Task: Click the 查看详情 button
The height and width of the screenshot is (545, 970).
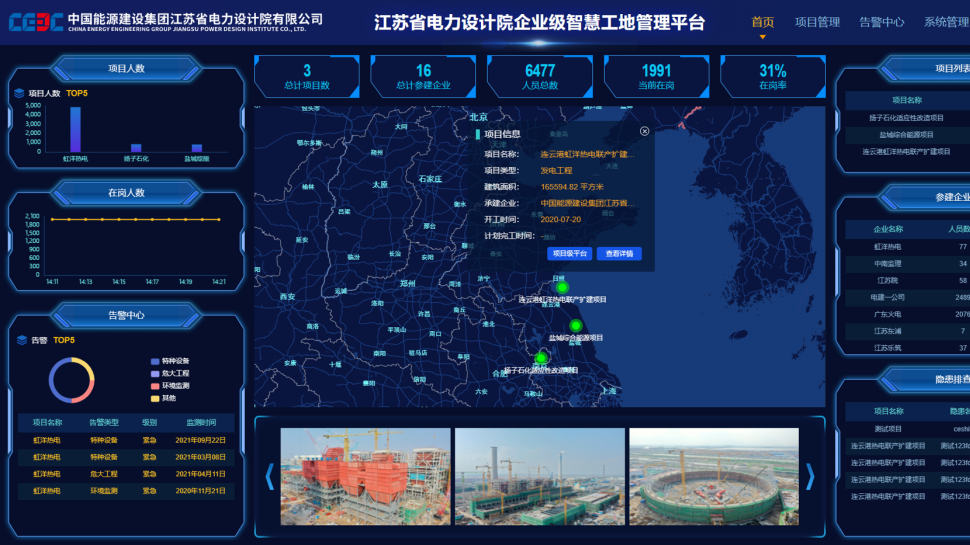Action: [x=619, y=254]
